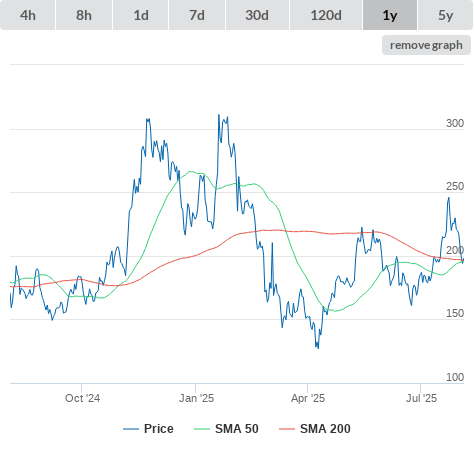This screenshot has height=455, width=474.
Task: Click the blue Price legend line marker
Action: 131,429
